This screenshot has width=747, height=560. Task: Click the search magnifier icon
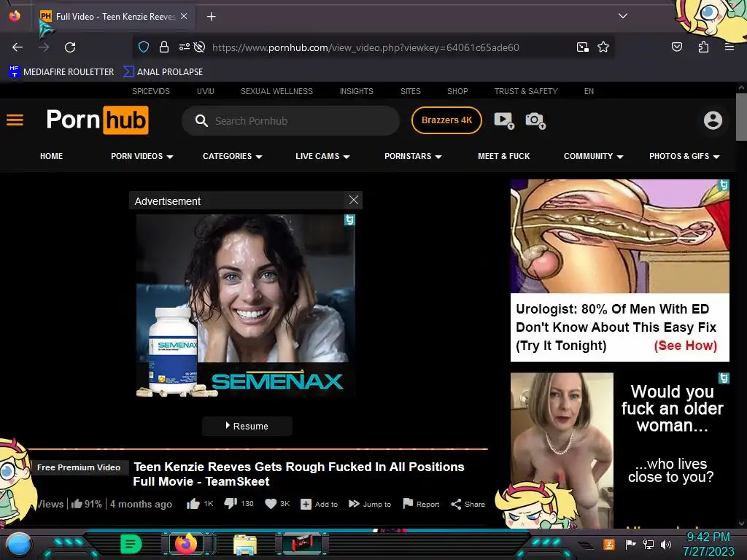201,120
